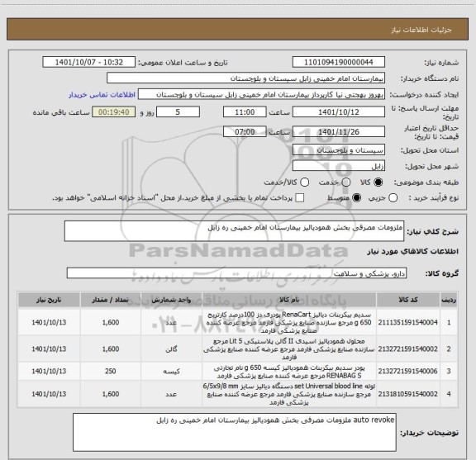Click the تاریخ نیاز column header
This screenshot has width=476, height=460.
pos(49,300)
